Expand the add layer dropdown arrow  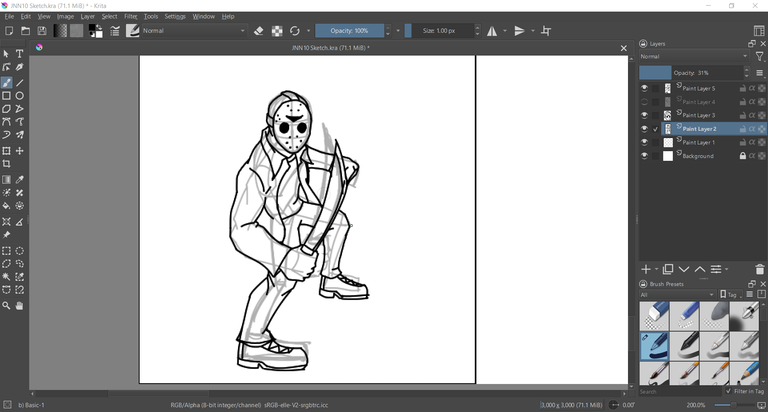click(656, 269)
